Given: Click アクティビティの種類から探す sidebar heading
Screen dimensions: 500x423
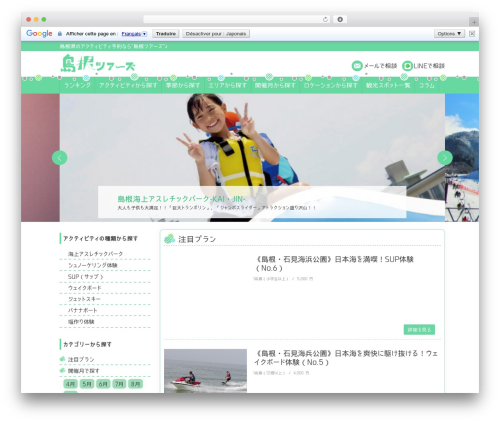Looking at the screenshot, I should [100, 239].
